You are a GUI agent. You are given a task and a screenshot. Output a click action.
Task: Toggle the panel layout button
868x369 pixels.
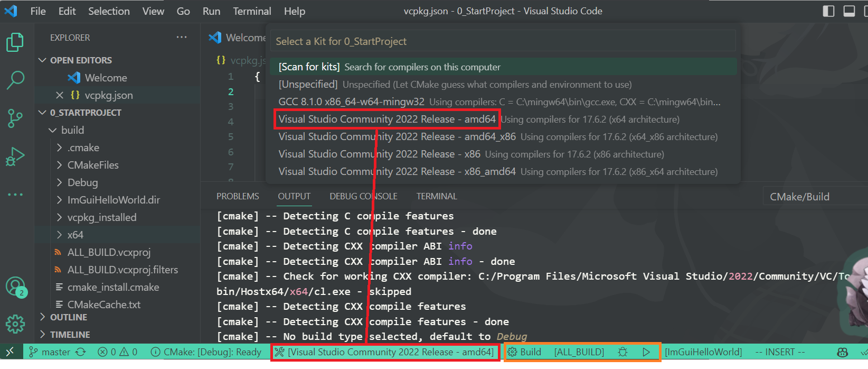(849, 11)
